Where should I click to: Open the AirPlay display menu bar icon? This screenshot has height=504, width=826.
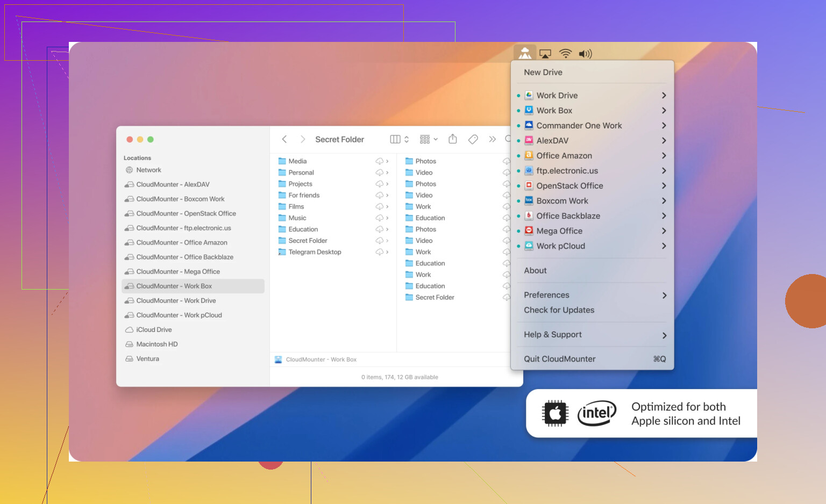point(545,54)
